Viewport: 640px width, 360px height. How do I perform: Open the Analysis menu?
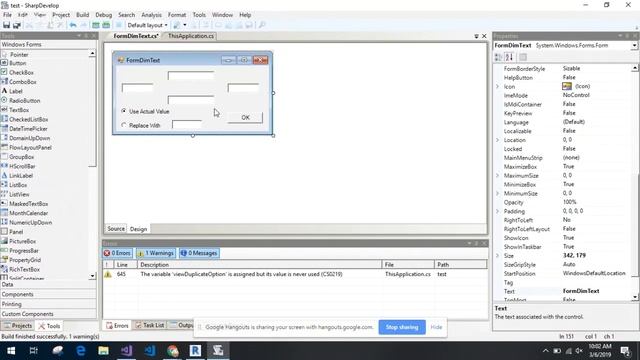pyautogui.click(x=151, y=15)
